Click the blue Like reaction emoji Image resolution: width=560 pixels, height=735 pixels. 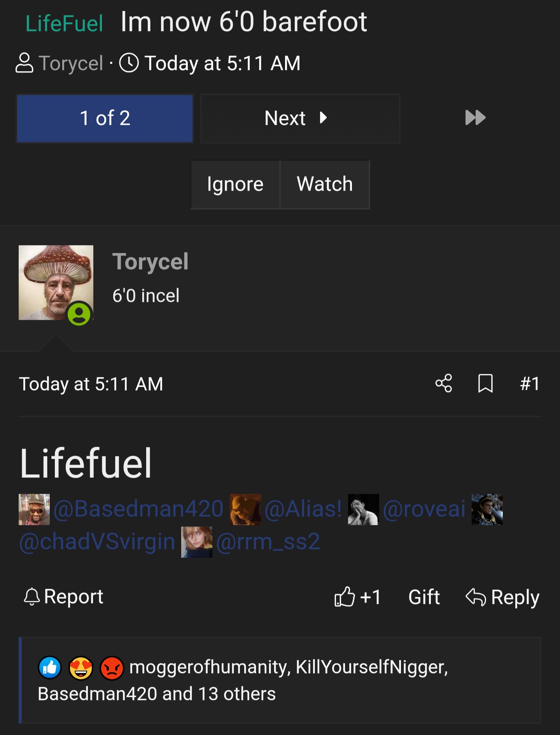(x=50, y=668)
